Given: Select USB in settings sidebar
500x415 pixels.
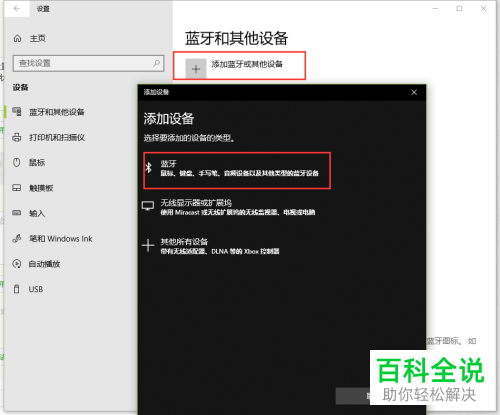Looking at the screenshot, I should point(36,289).
